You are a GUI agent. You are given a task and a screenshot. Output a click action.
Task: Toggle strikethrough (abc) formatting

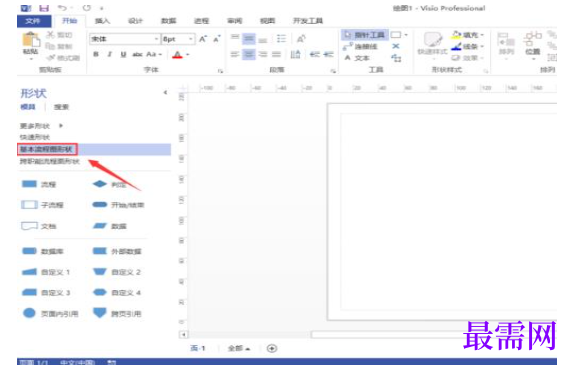click(x=137, y=54)
